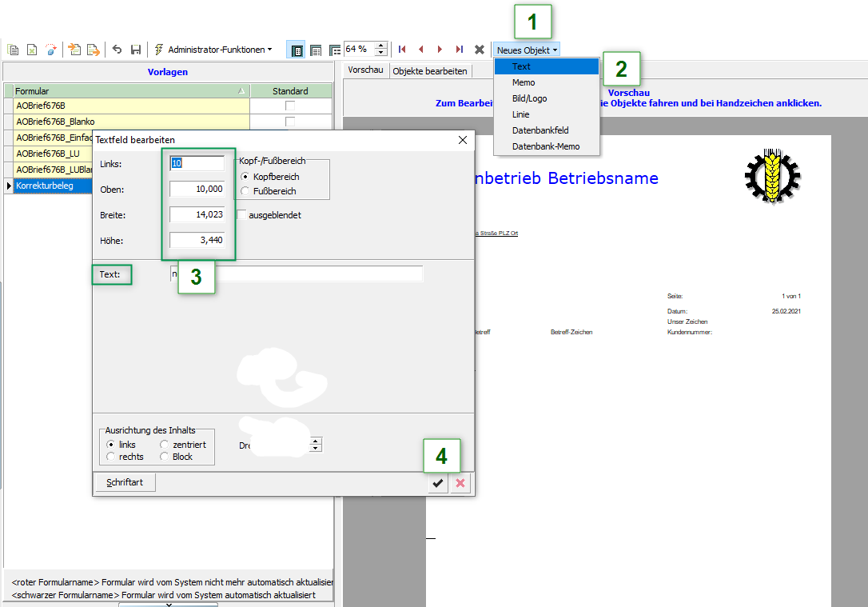Expand the Neues Objekt dropdown
The width and height of the screenshot is (868, 607).
pyautogui.click(x=527, y=50)
